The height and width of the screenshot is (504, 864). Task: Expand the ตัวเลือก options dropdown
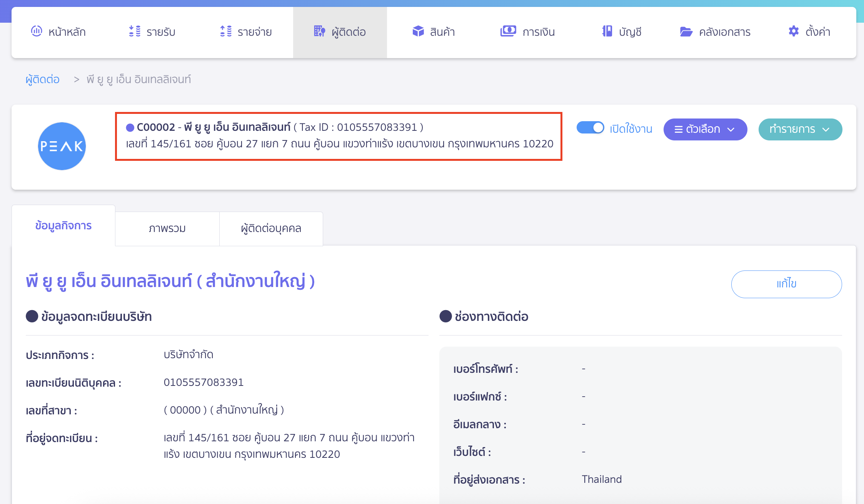705,129
